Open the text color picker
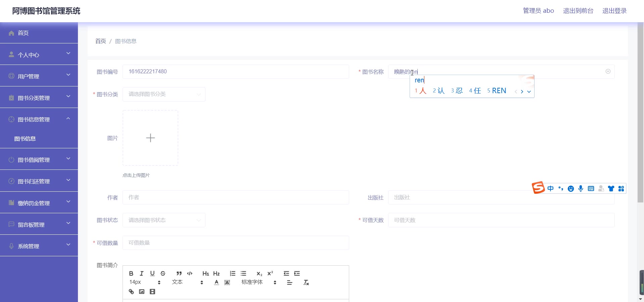 tap(217, 282)
